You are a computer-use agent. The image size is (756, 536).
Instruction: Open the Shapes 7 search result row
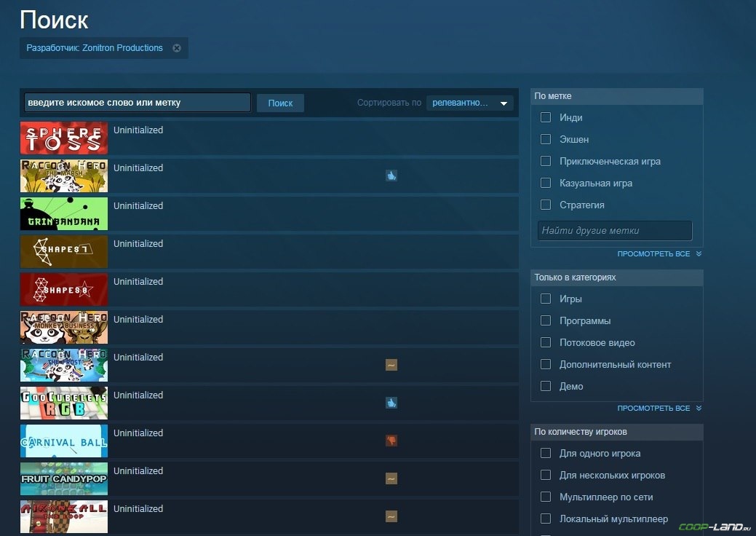point(269,251)
